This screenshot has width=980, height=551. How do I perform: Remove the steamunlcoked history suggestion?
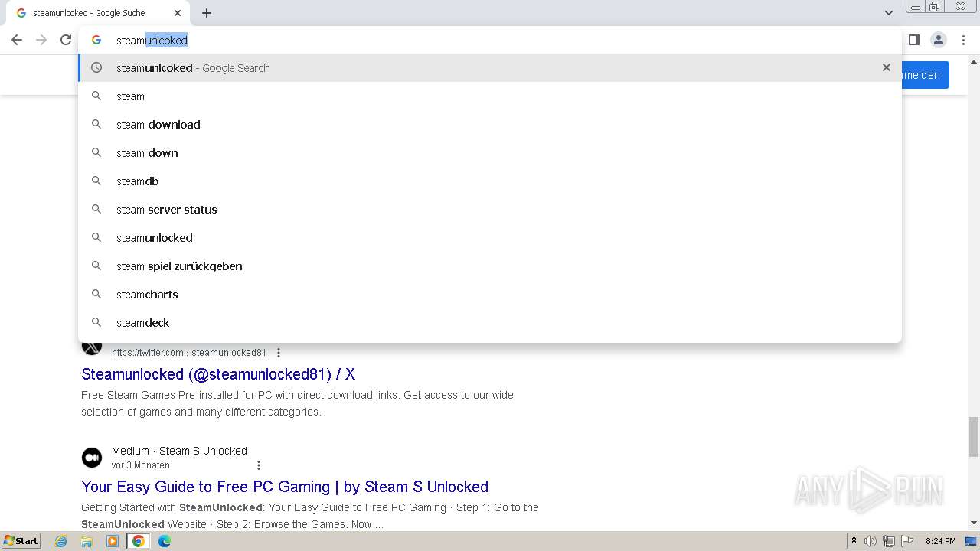[886, 67]
